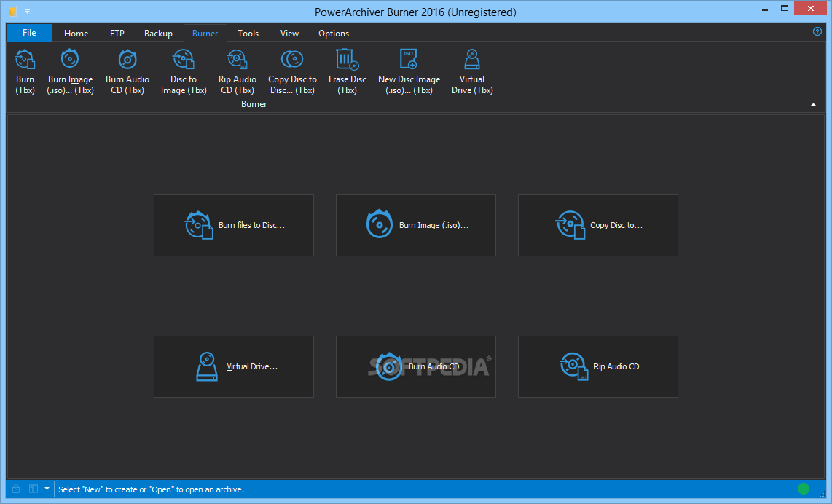Start the Rip Audio CD tile

coord(598,366)
